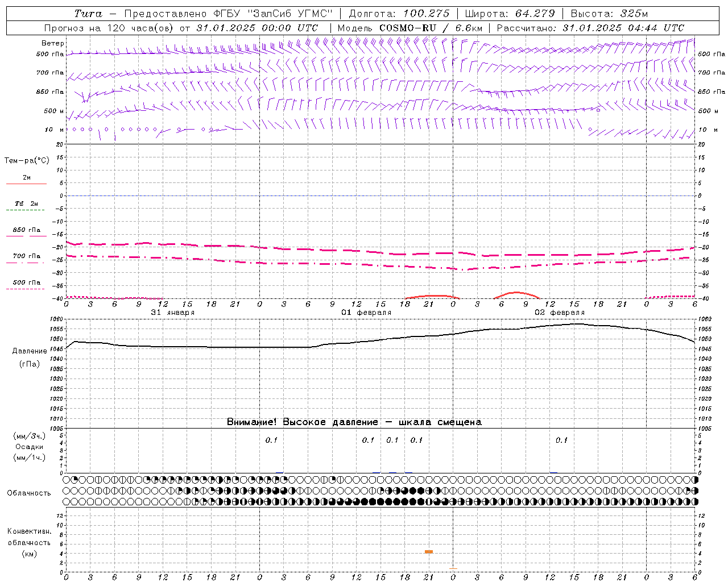
Task: Click the "2м" temperature legend entry
Action: point(27,178)
